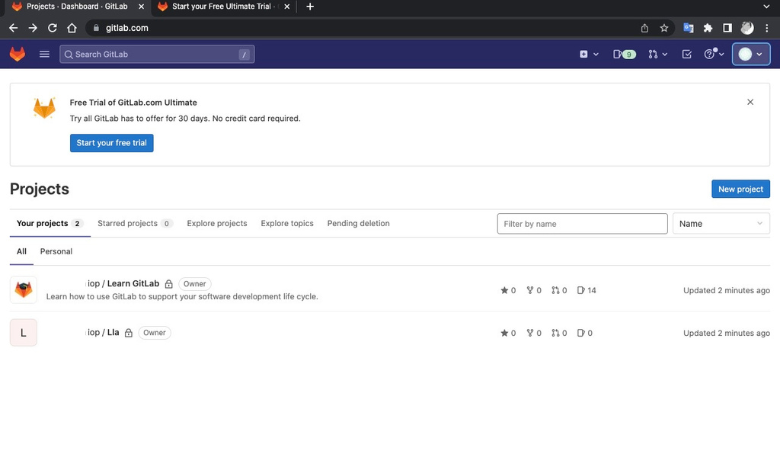Click the Lla project letter avatar
The height and width of the screenshot is (470, 780).
coord(23,333)
